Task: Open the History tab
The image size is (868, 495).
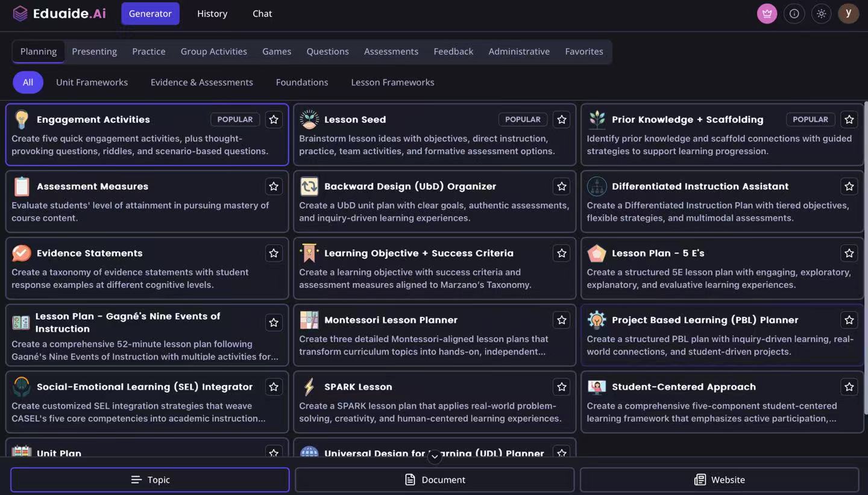Action: [x=212, y=13]
